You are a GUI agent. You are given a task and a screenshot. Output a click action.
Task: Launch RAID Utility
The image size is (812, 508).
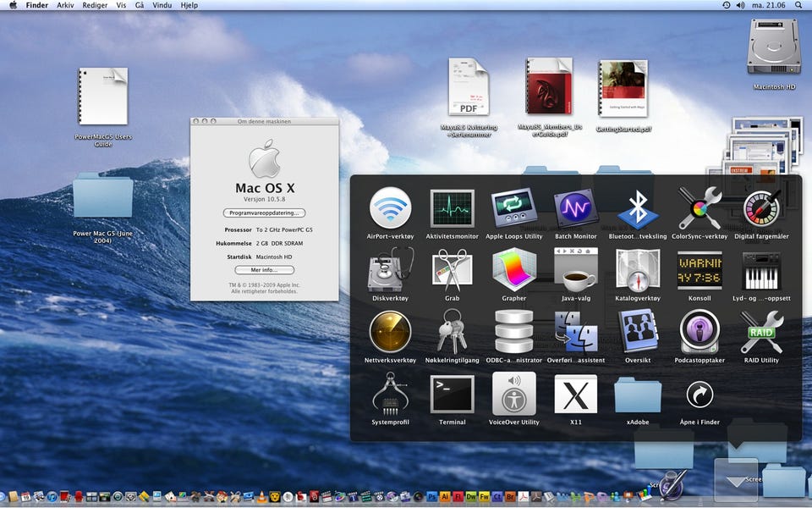pyautogui.click(x=761, y=332)
